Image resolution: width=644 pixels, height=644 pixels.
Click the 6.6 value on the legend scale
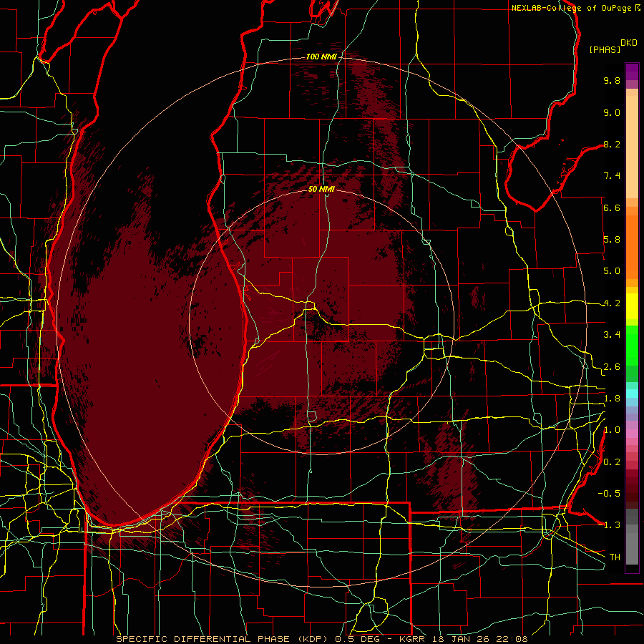[612, 208]
